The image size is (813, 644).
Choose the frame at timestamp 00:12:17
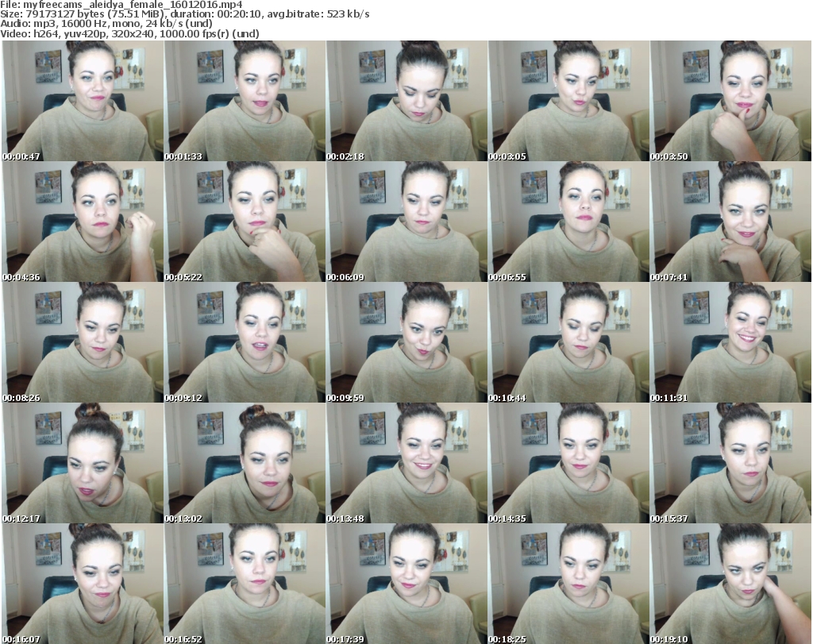click(x=83, y=463)
